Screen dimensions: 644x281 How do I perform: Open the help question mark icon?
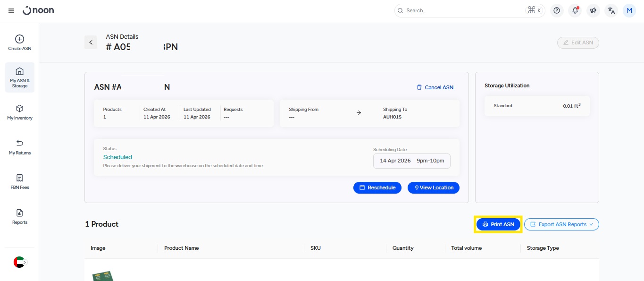point(557,10)
